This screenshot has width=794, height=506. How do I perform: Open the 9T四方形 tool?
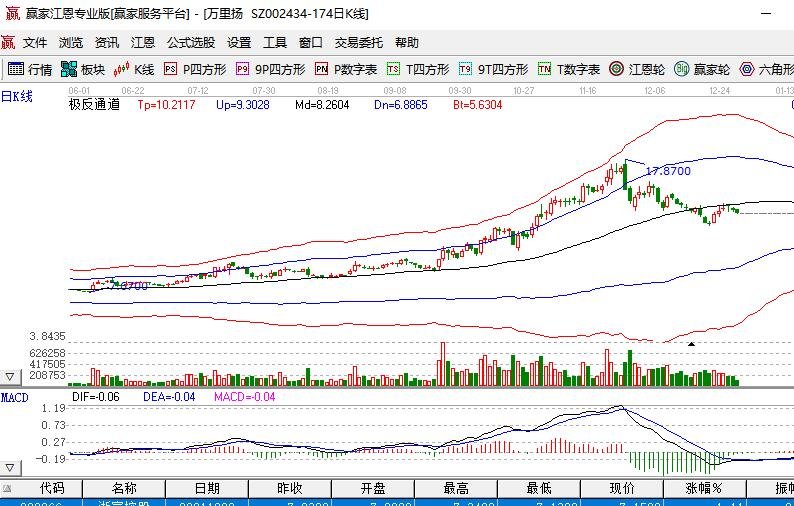[494, 69]
